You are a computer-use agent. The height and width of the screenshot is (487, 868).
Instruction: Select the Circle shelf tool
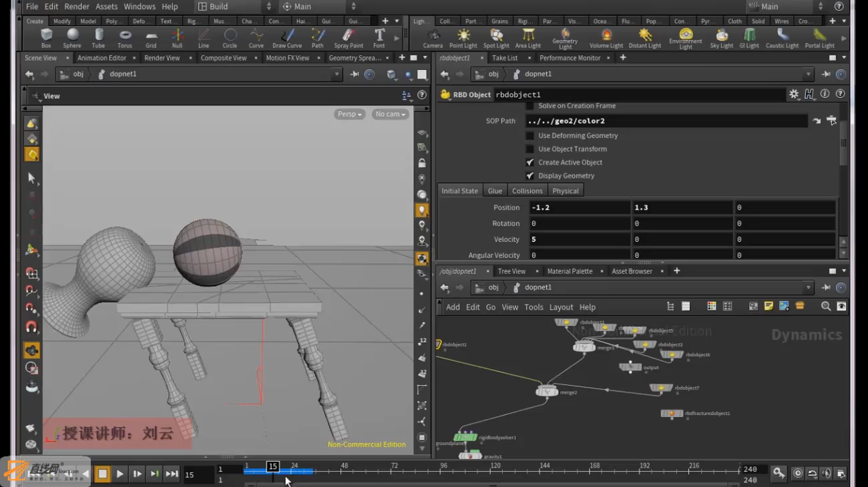[x=230, y=38]
